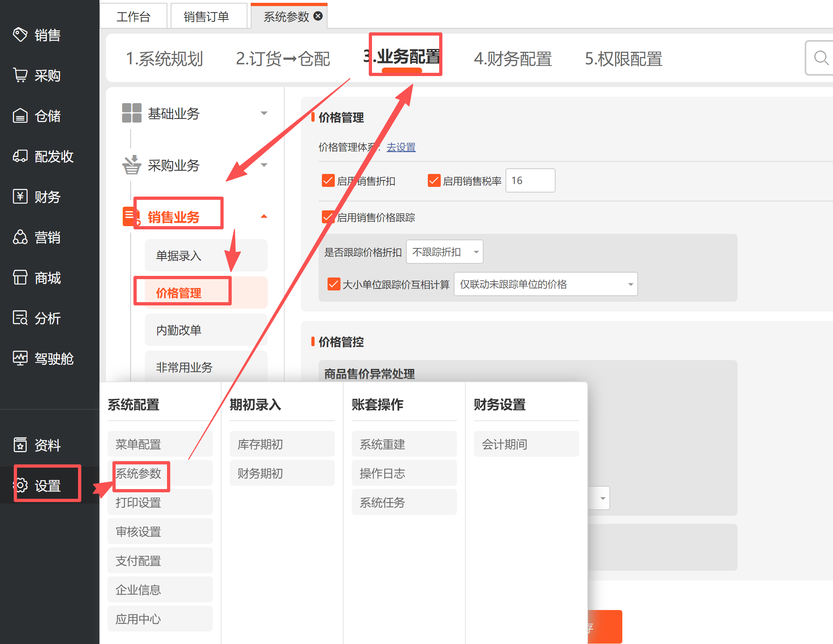Open 系统任务 under 账套操作
Image resolution: width=833 pixels, height=644 pixels.
(x=404, y=502)
